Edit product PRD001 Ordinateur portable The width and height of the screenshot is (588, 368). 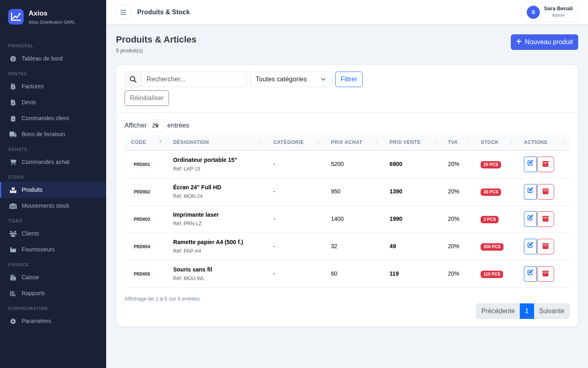pyautogui.click(x=530, y=164)
